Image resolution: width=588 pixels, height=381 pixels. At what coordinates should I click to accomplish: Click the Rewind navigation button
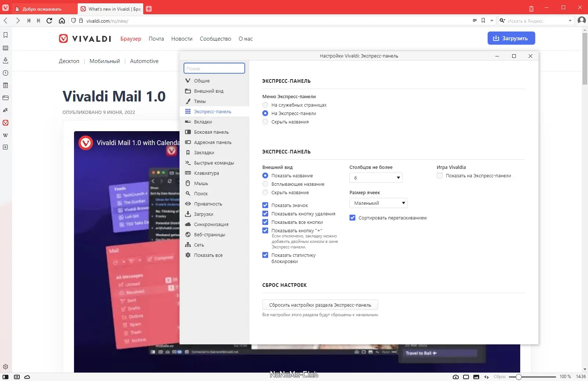pos(29,21)
